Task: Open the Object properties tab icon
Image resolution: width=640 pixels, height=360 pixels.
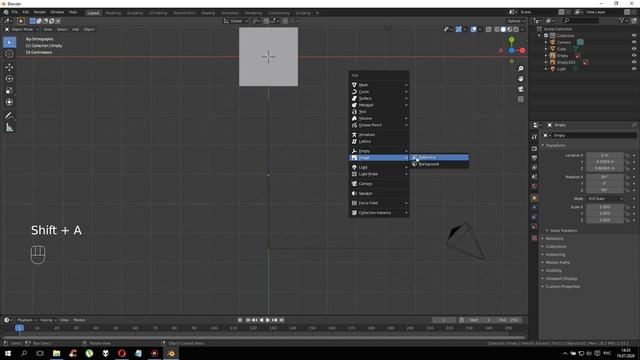Action: 534,198
